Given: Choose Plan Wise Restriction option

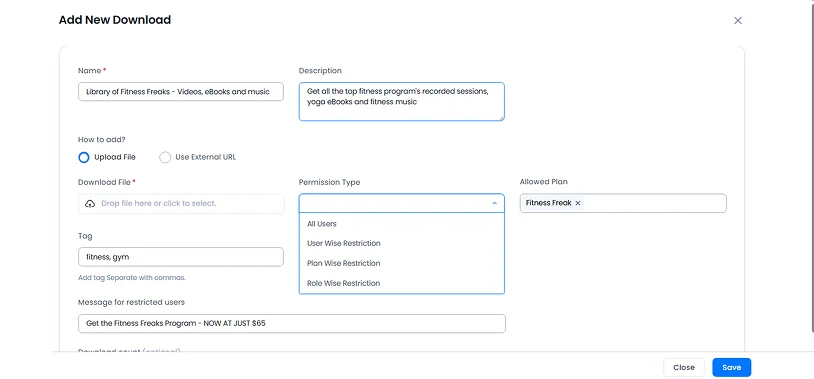Looking at the screenshot, I should [x=401, y=263].
